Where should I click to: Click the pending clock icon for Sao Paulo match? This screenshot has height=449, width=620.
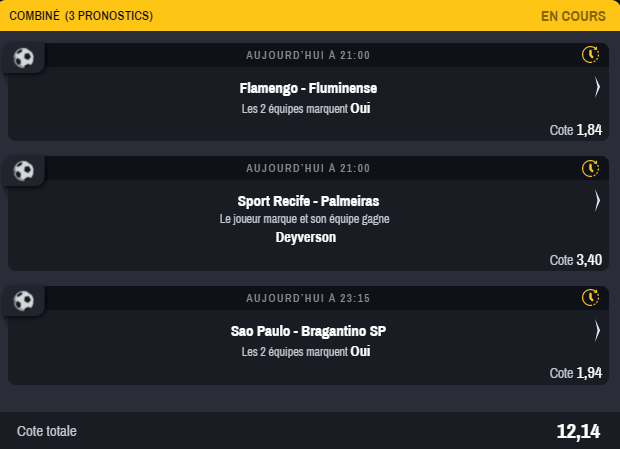[590, 298]
